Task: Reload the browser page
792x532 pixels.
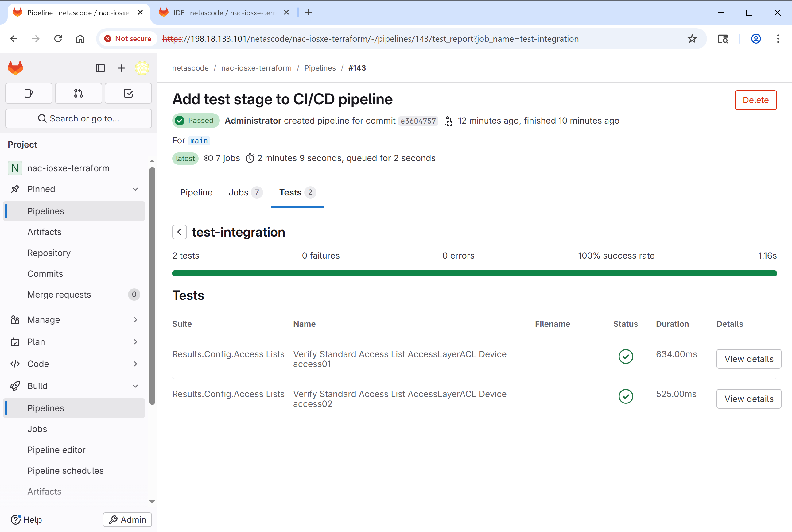Action: click(58, 39)
